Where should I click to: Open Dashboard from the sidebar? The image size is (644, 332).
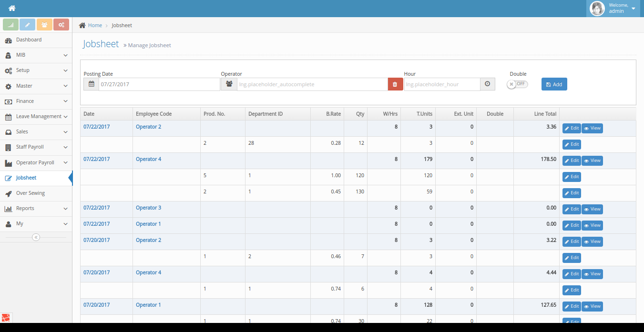29,40
